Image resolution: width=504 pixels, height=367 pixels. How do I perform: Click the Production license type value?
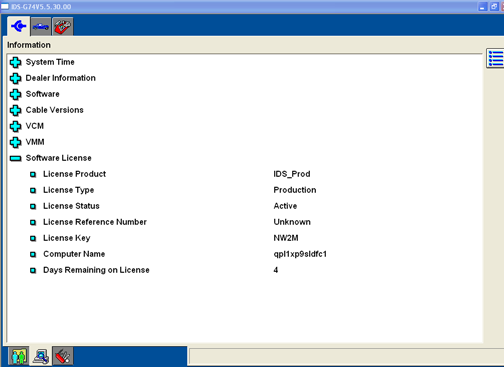pos(295,190)
